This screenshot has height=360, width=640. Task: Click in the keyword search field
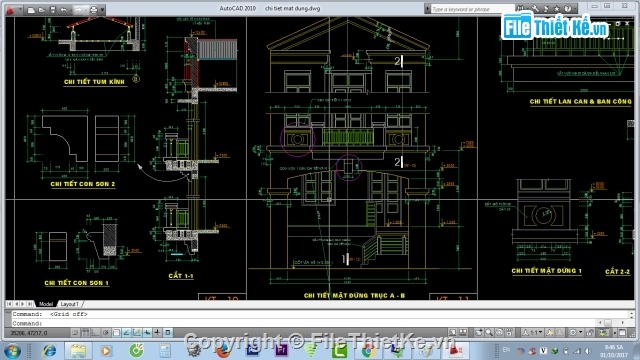click(x=471, y=9)
